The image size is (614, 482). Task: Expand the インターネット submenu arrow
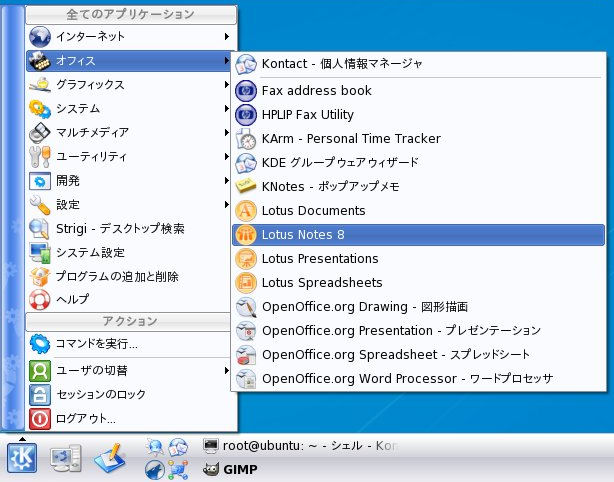pos(226,36)
